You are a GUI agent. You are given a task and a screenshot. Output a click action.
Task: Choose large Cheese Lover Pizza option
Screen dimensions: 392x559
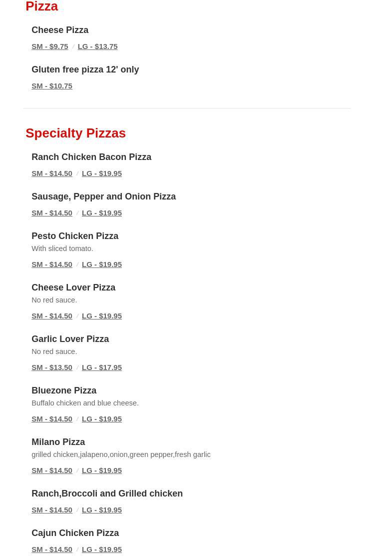(101, 316)
